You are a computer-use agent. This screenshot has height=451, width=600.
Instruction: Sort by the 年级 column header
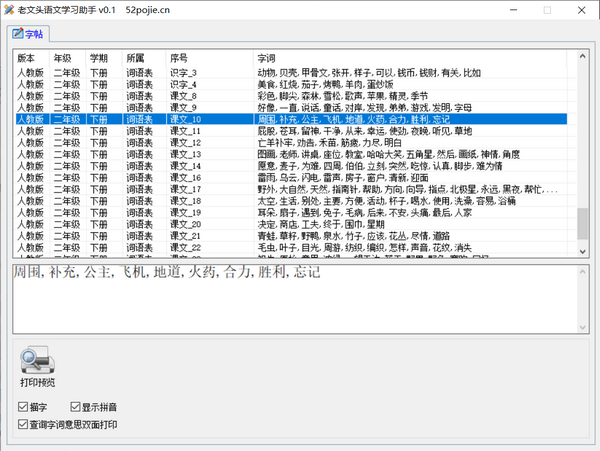point(66,58)
